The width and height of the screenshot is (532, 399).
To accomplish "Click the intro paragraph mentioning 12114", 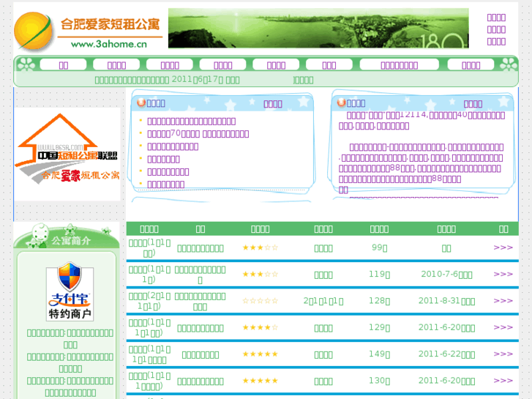I will [422, 121].
